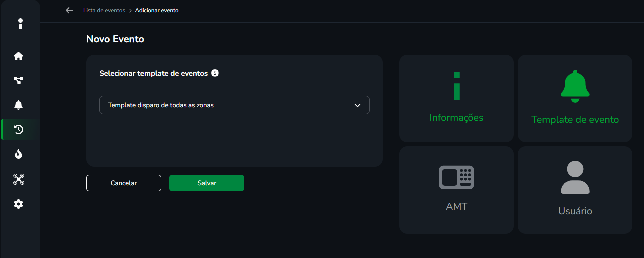
Task: Click the Novo Evento page heading
Action: tap(115, 39)
